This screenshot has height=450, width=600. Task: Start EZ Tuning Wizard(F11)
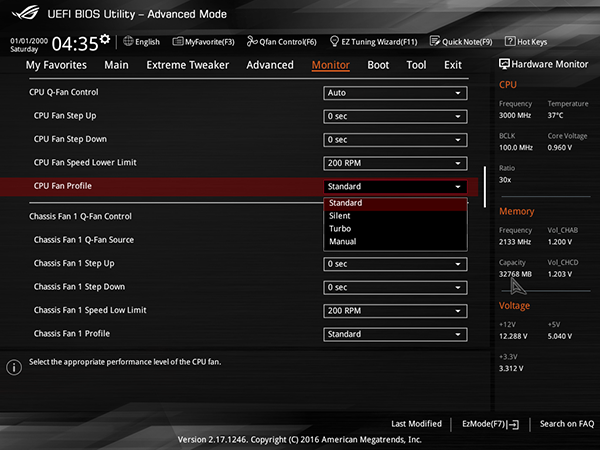[x=373, y=41]
